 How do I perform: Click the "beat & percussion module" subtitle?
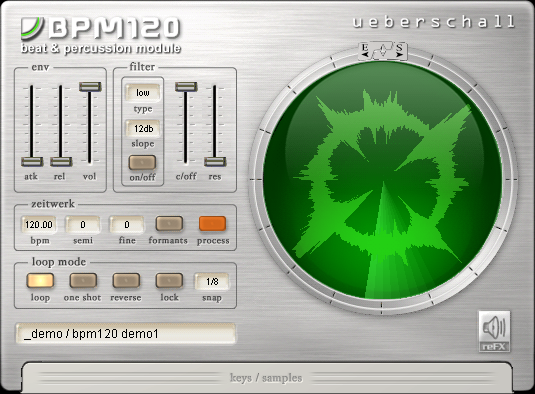101,48
